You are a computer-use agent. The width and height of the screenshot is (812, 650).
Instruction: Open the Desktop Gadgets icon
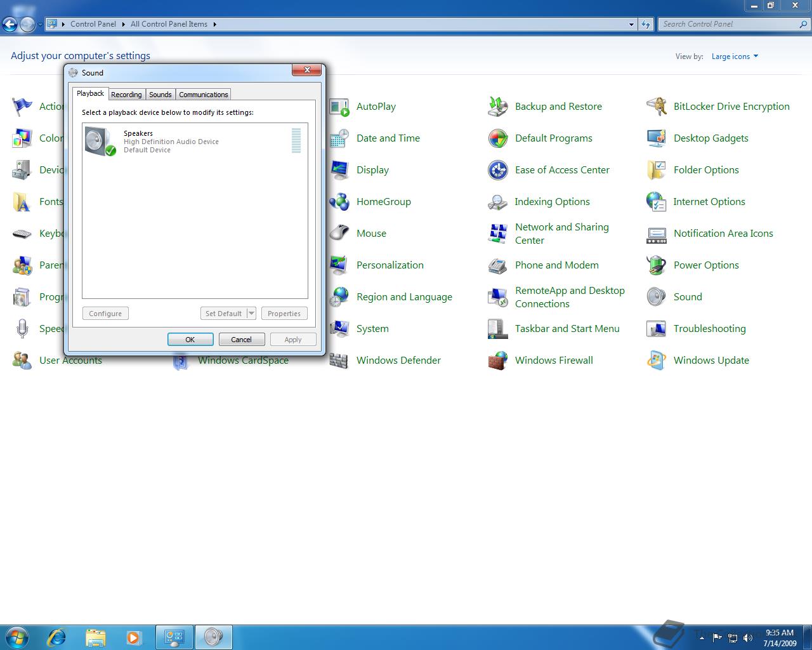click(x=657, y=138)
